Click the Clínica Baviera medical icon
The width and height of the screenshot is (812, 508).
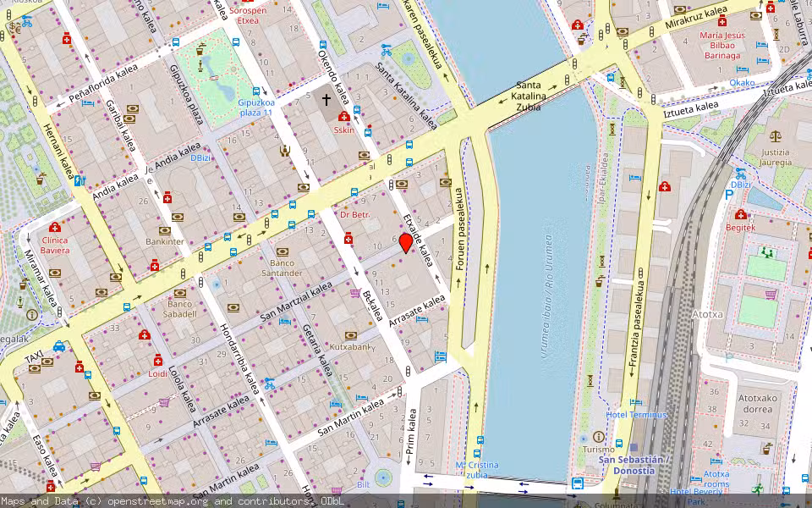[x=55, y=228]
